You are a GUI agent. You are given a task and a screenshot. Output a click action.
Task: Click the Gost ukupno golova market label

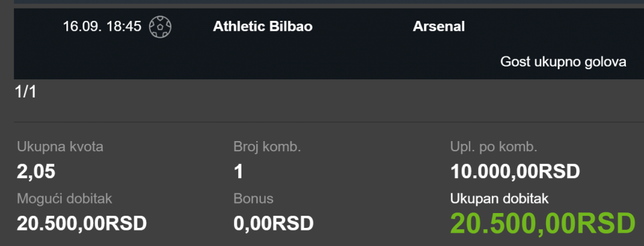(563, 62)
